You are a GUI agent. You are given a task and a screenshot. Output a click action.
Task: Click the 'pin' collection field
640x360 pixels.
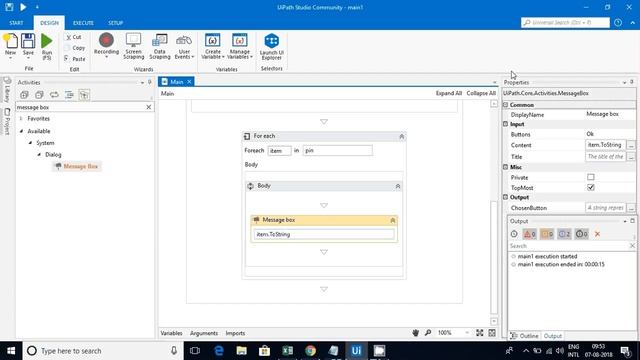(338, 151)
